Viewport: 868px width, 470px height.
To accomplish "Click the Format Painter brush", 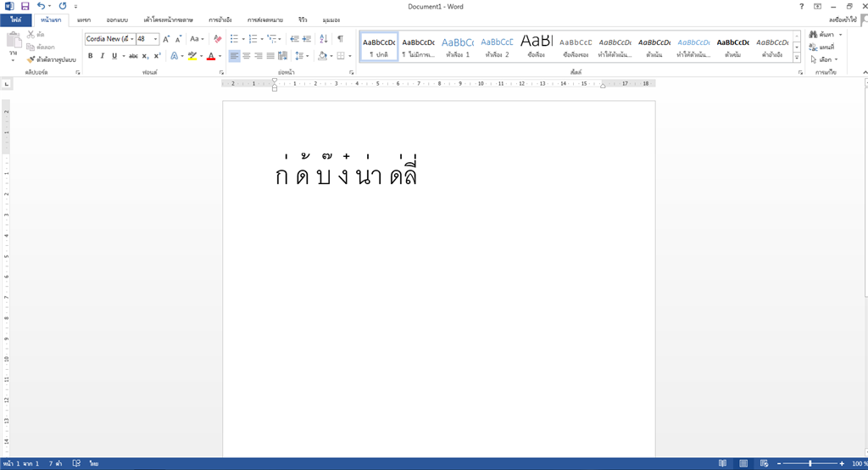I will point(31,59).
